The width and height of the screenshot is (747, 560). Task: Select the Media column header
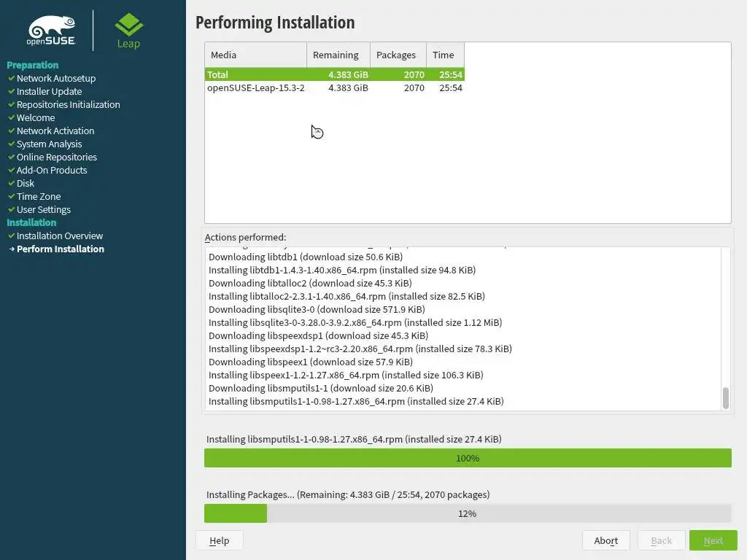coord(256,55)
